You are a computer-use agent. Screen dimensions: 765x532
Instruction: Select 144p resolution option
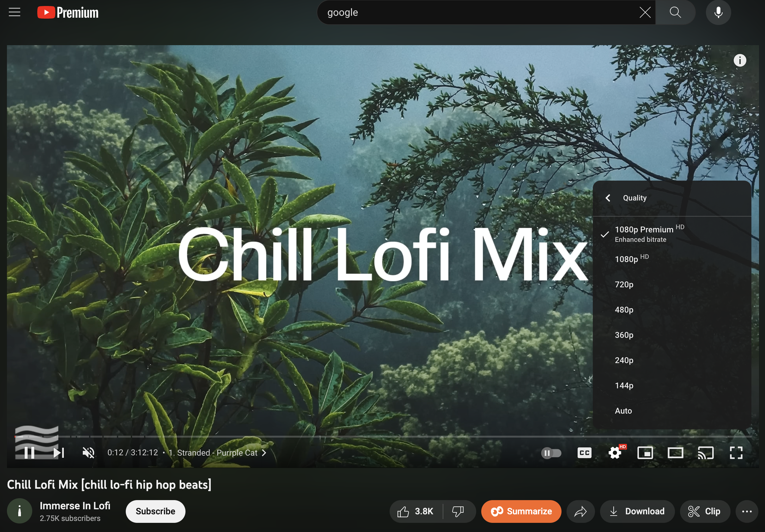point(625,385)
